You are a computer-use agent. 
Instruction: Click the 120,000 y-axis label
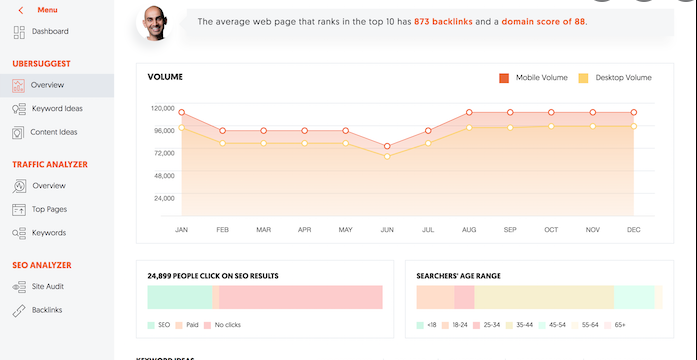click(x=164, y=108)
